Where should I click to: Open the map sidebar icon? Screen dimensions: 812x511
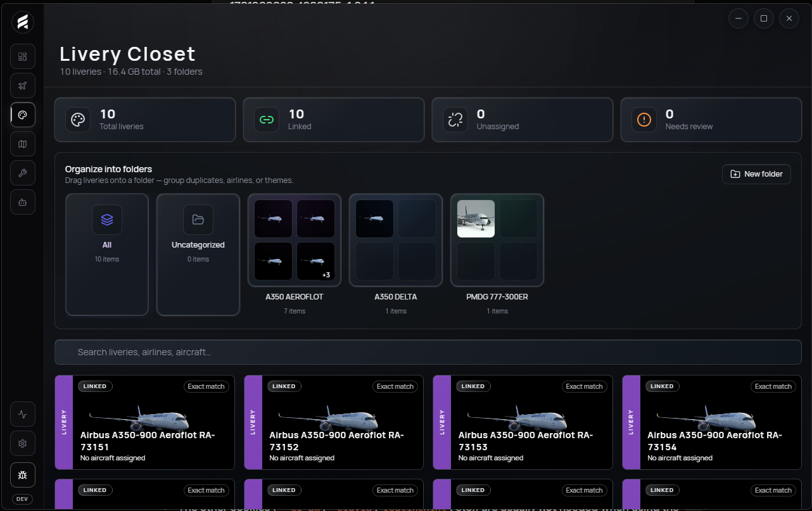[x=23, y=144]
